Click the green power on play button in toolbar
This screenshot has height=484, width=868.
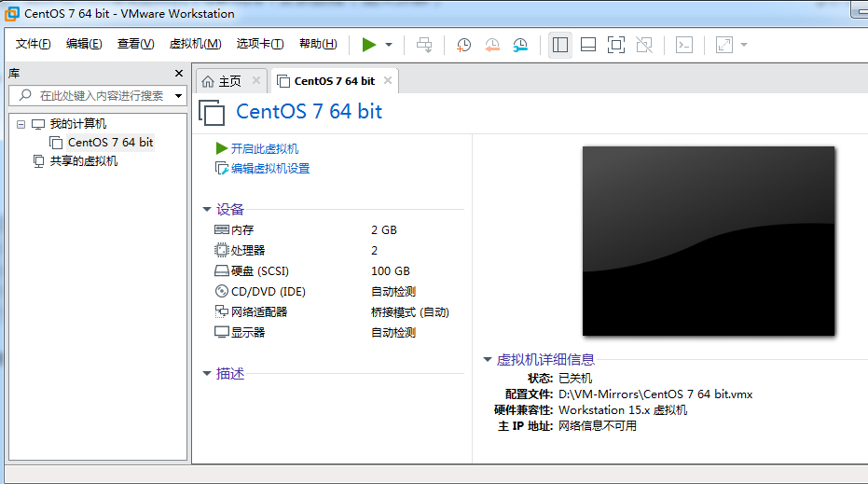(368, 45)
